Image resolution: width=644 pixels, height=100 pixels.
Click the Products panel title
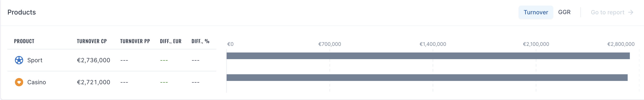click(22, 12)
